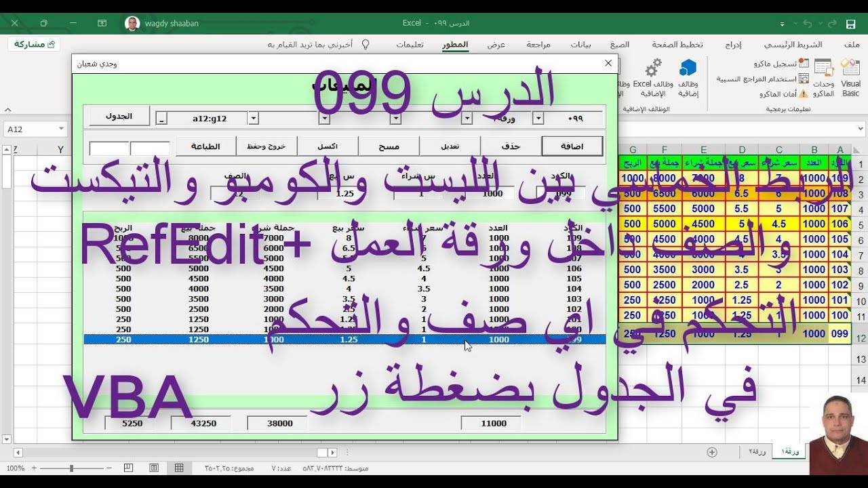Click the 100% zoom level

pyautogui.click(x=15, y=468)
